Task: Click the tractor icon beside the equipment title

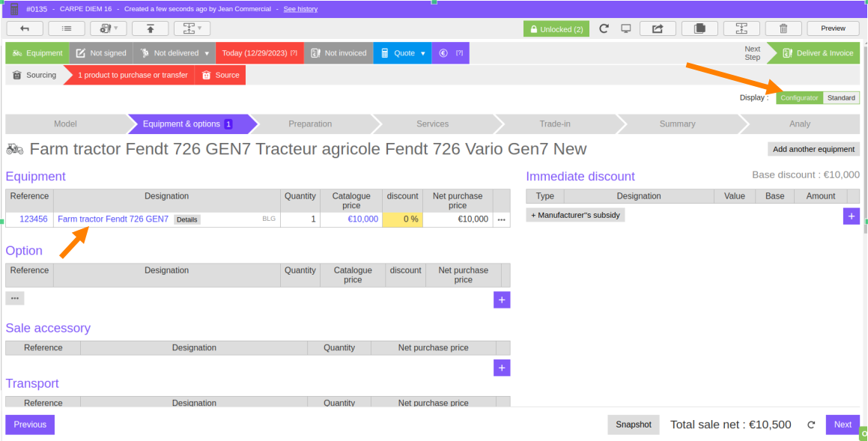Action: (x=15, y=149)
